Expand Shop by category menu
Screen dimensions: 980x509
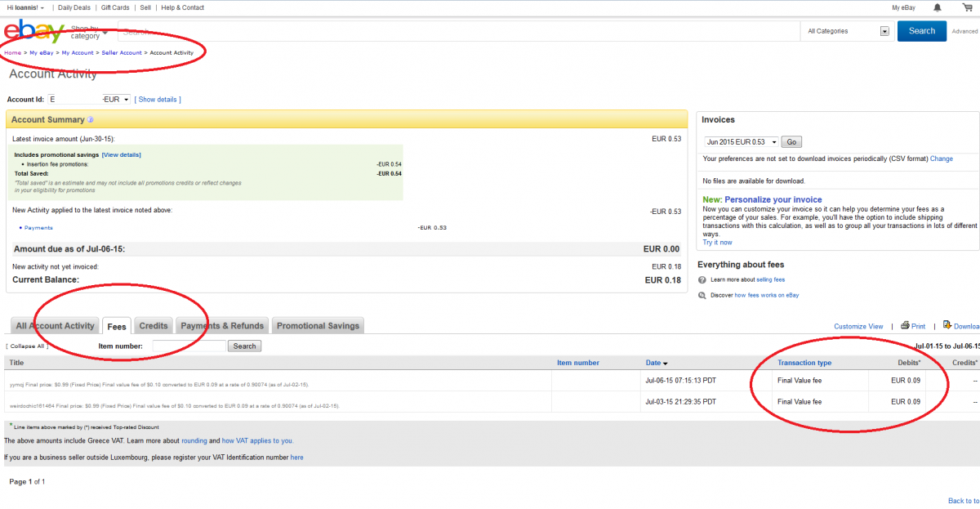pos(88,32)
